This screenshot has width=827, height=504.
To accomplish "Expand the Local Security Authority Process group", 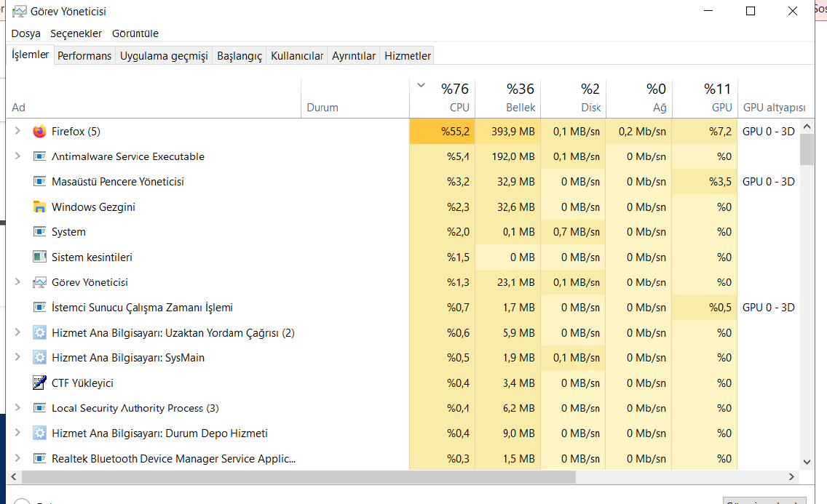I will point(17,408).
